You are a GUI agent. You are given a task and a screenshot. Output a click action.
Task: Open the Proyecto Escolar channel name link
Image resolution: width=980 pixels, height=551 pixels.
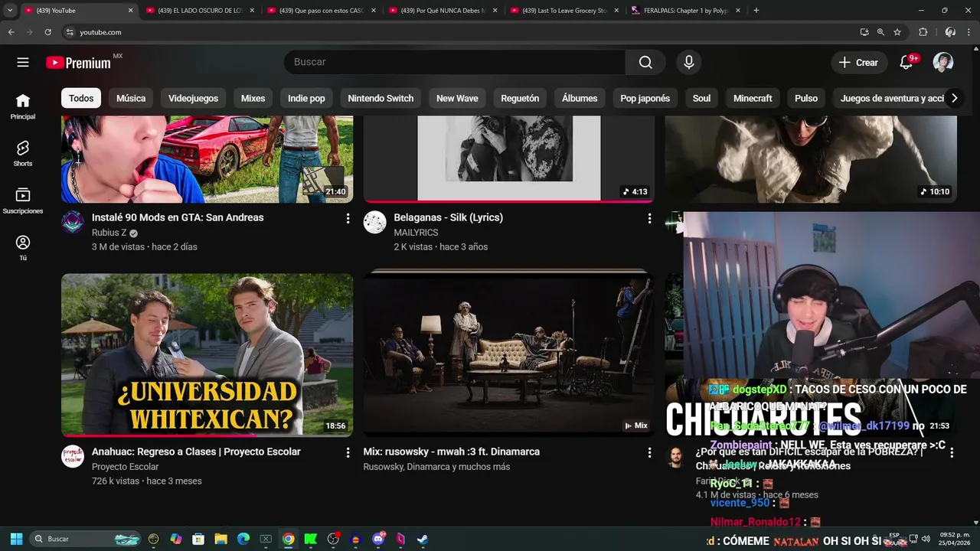pos(125,467)
